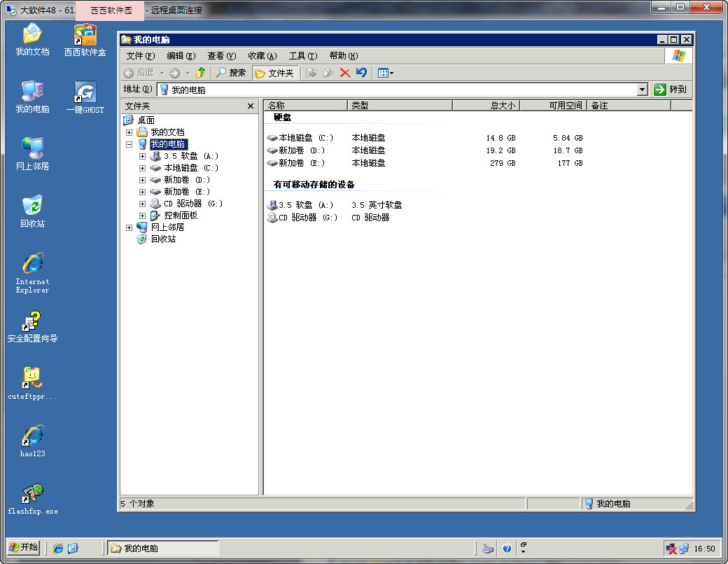Open the 工具(T) menu
The width and height of the screenshot is (728, 564).
click(x=302, y=56)
